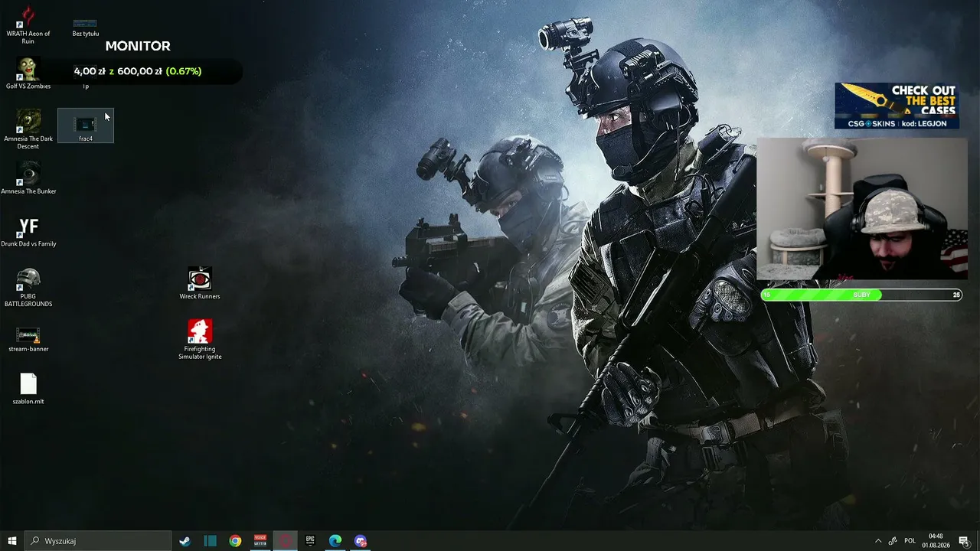This screenshot has width=980, height=551.
Task: Open Epic Games Launcher from the taskbar
Action: point(310,541)
